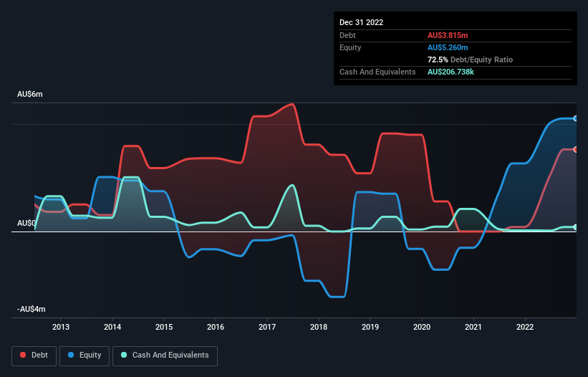Screen dimensions: 588x377
Task: Click the AU$0 y-axis label
Action: (x=26, y=223)
